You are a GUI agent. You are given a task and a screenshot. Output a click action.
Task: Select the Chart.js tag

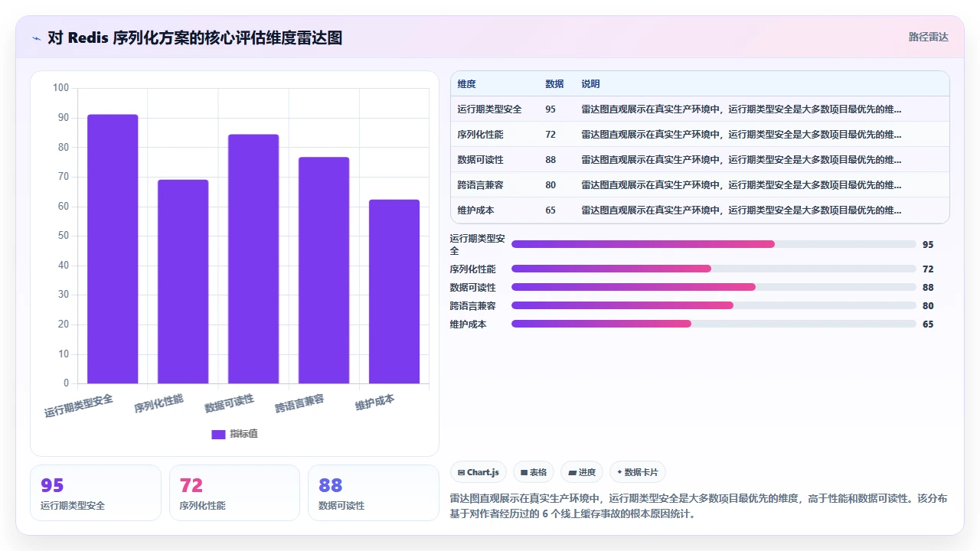pyautogui.click(x=478, y=472)
